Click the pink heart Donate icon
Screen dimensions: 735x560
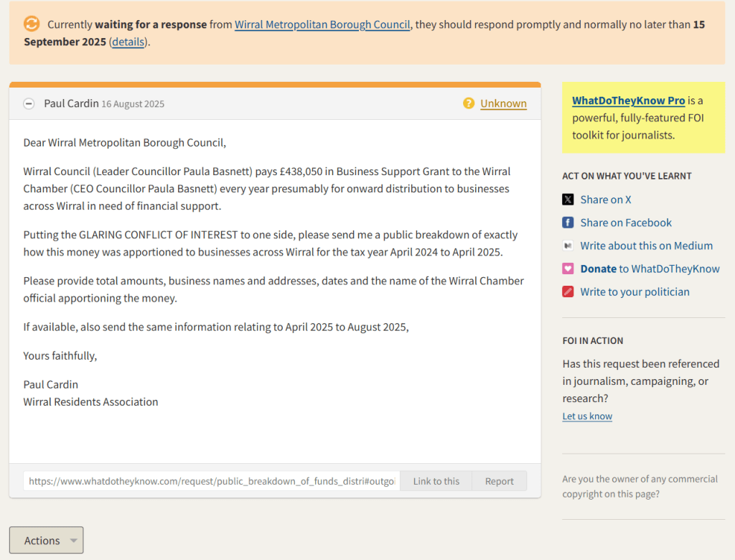[x=568, y=269]
